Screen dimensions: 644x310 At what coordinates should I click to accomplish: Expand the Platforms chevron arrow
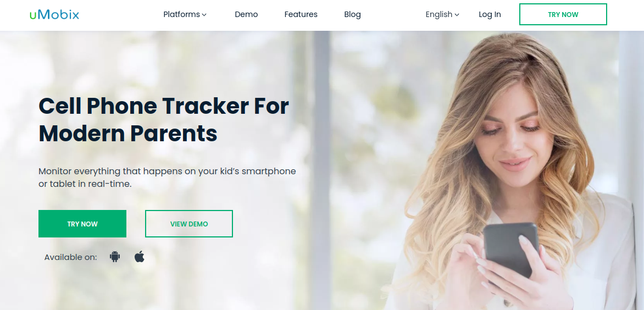[x=204, y=15]
